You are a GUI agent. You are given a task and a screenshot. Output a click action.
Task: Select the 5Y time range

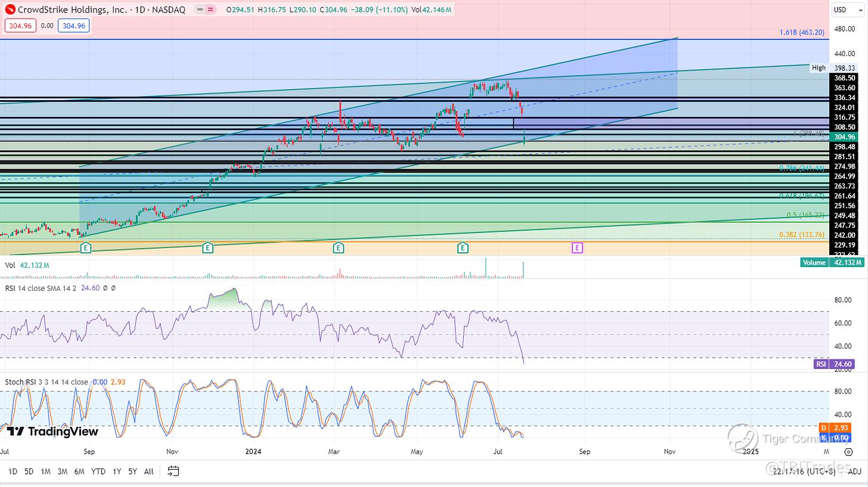[x=132, y=472]
